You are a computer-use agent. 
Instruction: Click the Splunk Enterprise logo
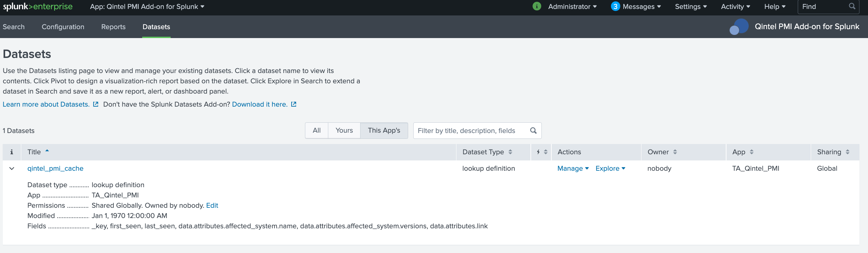coord(38,7)
